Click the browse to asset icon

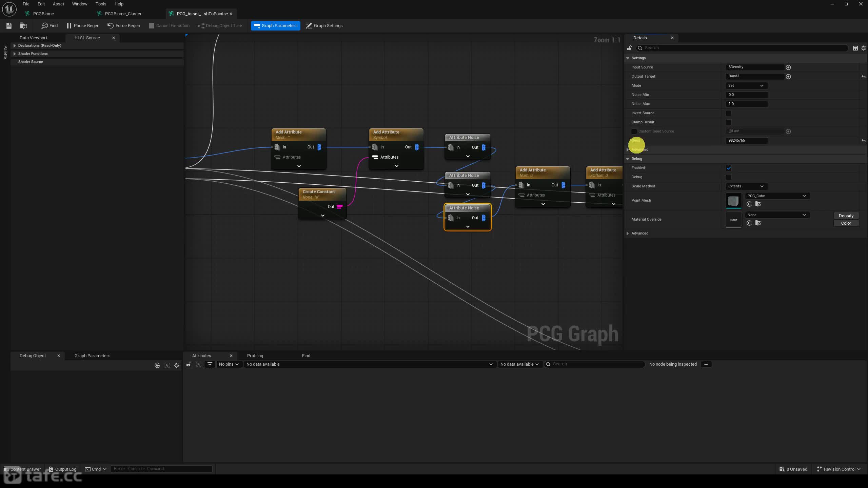23,25
